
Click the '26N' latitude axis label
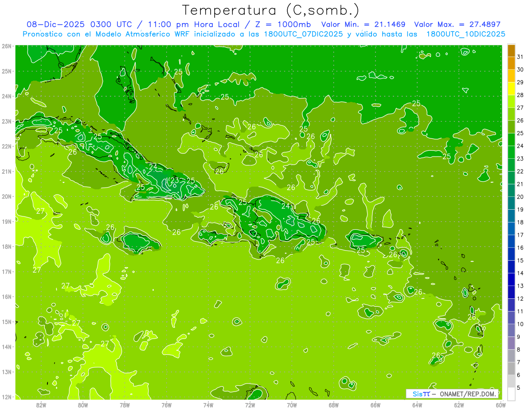pos(6,46)
